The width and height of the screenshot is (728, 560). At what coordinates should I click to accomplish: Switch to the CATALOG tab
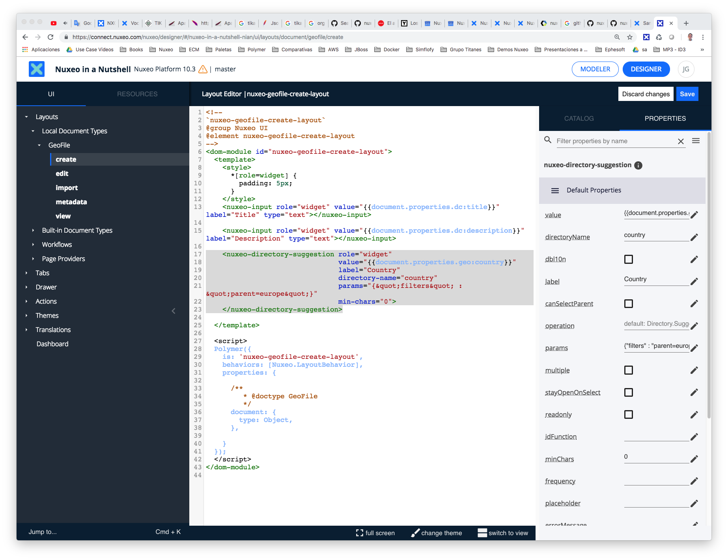(579, 118)
